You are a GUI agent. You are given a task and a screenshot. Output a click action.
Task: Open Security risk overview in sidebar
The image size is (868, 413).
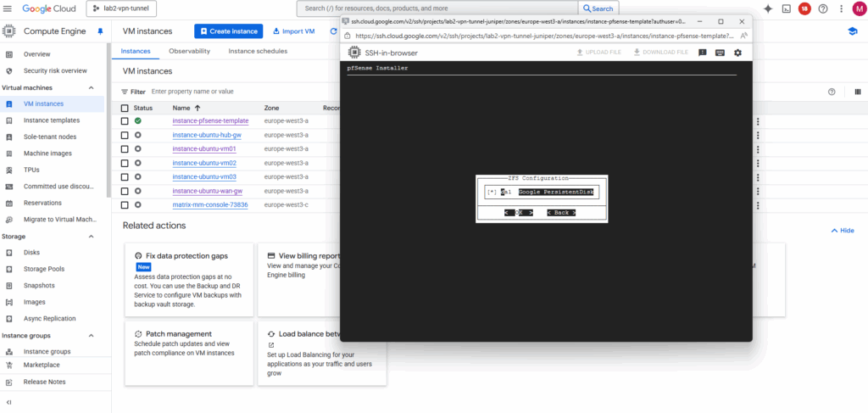(55, 71)
